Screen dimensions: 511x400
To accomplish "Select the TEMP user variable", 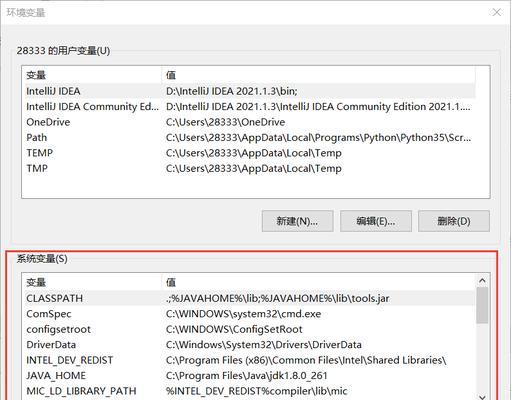I will pyautogui.click(x=249, y=153).
